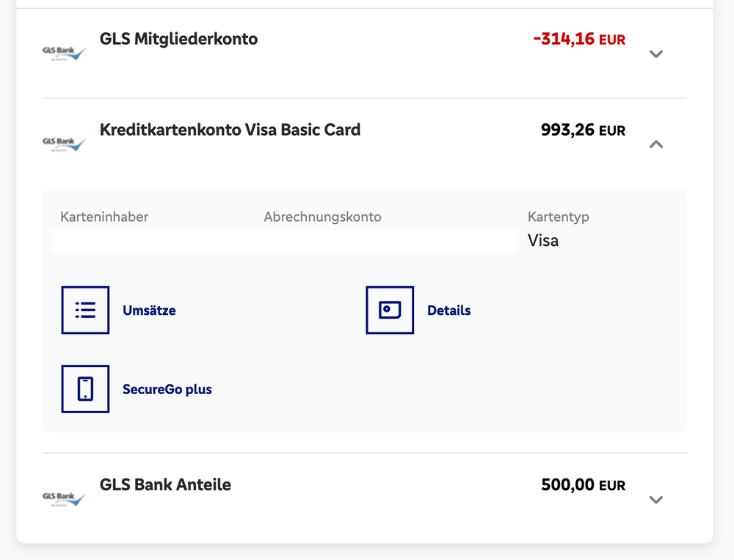
Task: Select the Details icon inside the card panel
Action: tap(390, 310)
